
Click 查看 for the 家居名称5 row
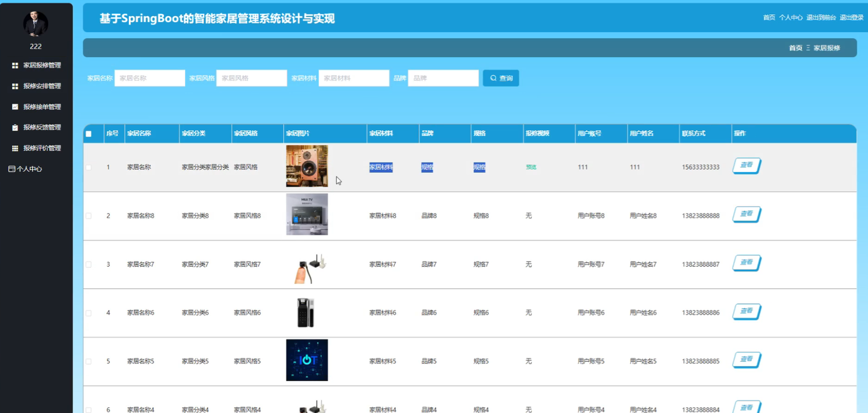click(747, 360)
